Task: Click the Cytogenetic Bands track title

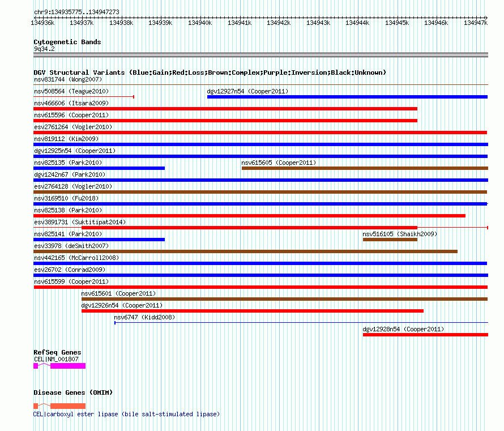Action: tap(67, 42)
